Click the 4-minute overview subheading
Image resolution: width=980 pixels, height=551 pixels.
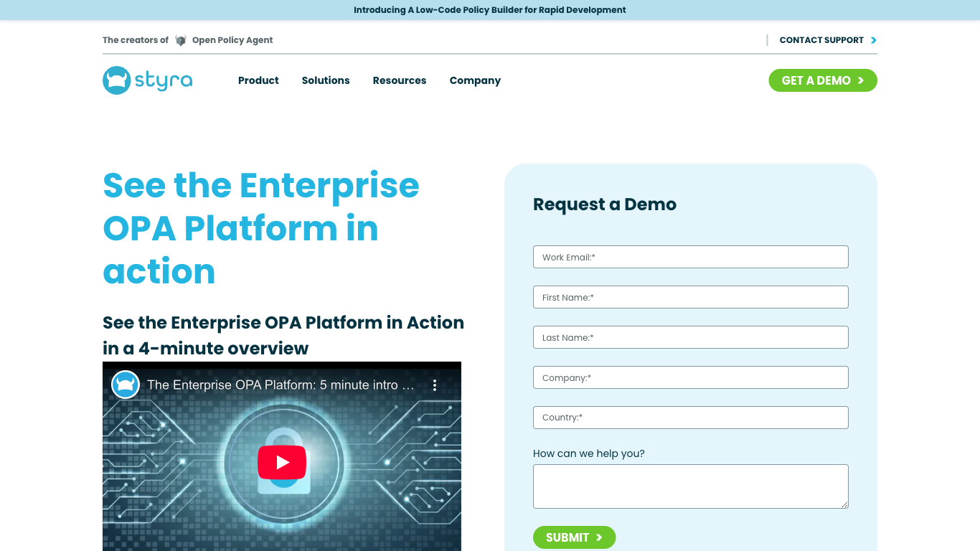click(283, 335)
